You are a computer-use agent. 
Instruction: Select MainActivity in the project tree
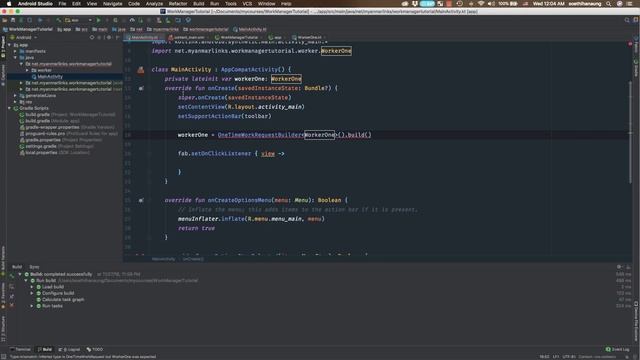tap(50, 77)
